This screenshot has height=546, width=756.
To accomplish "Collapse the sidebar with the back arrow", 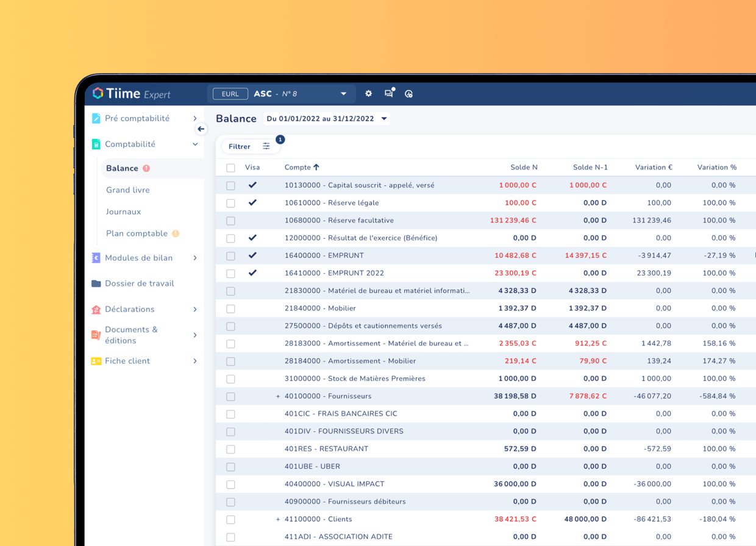I will tap(201, 129).
